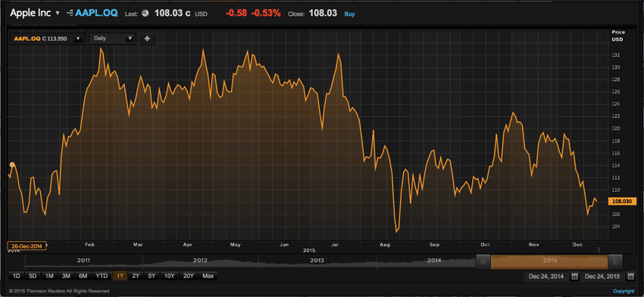Click the 104 price axis label
The width and height of the screenshot is (644, 297).
616,227
